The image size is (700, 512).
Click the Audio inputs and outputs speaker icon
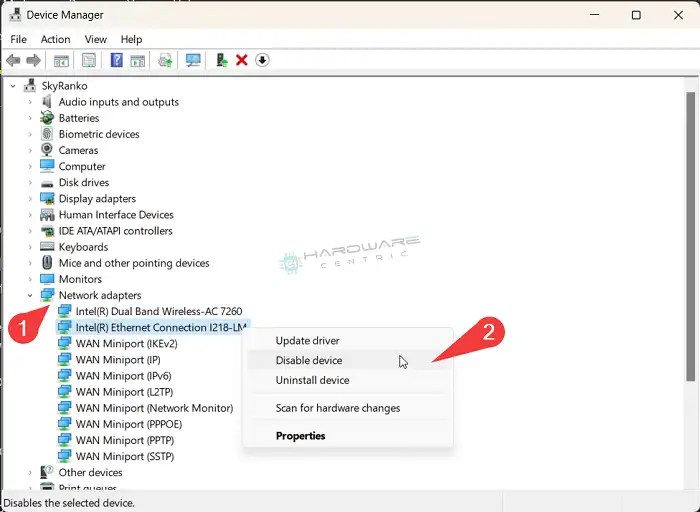pos(47,102)
